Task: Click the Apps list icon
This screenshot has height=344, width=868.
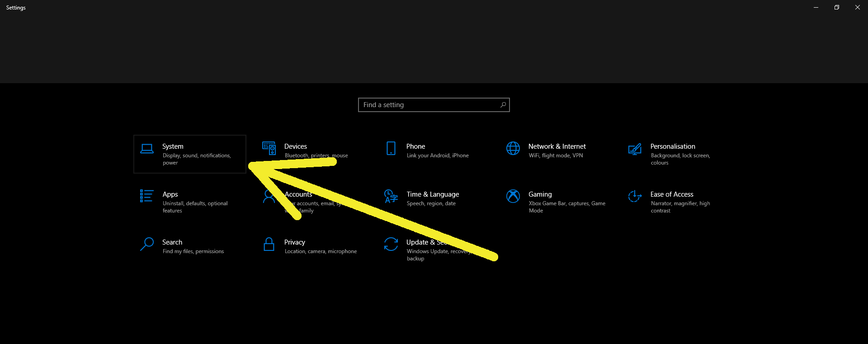Action: click(x=146, y=196)
